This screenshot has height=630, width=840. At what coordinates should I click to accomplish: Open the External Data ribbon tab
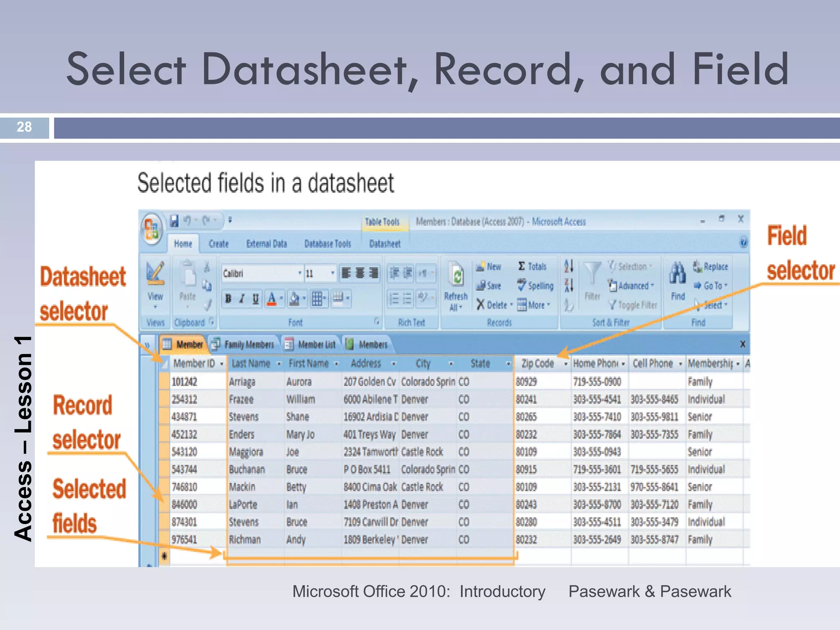[267, 244]
